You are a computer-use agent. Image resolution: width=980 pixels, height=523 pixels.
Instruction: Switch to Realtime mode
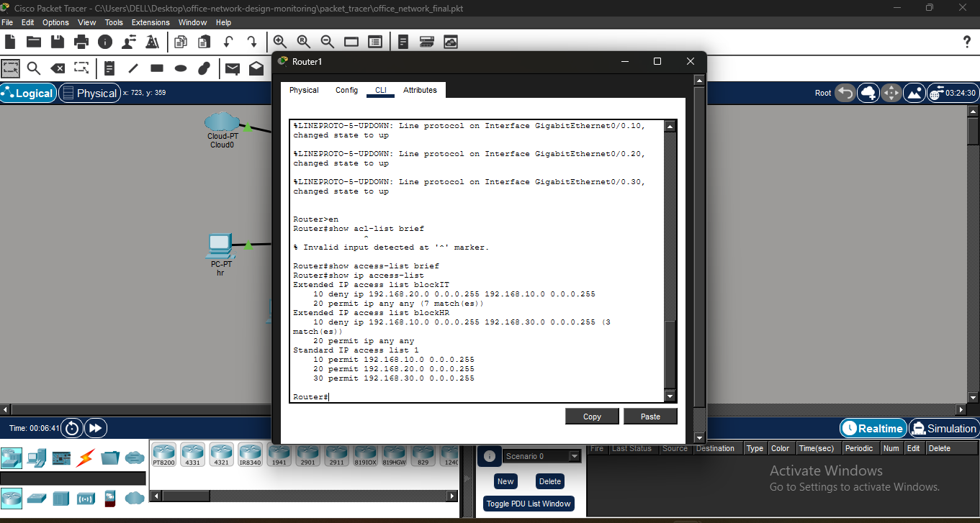(873, 428)
